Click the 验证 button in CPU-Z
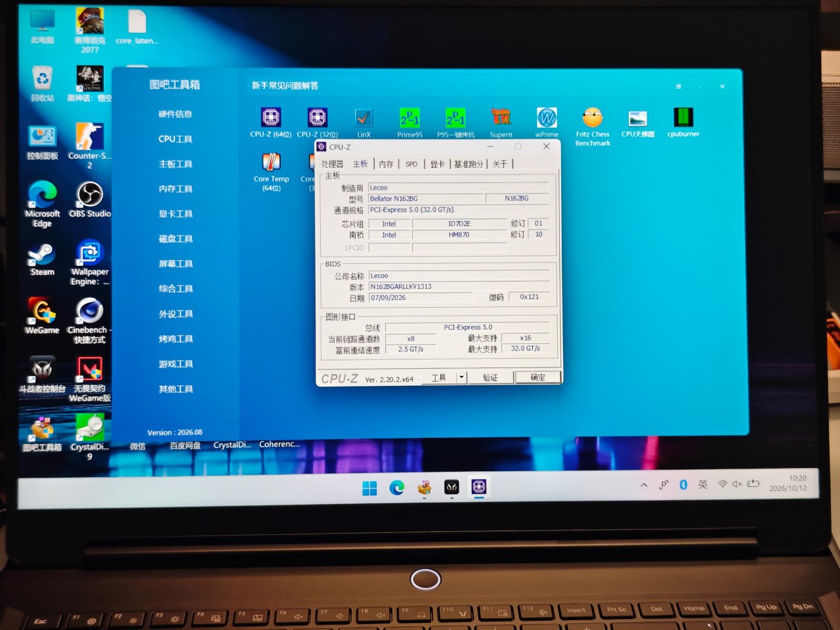This screenshot has width=840, height=630. click(x=490, y=377)
